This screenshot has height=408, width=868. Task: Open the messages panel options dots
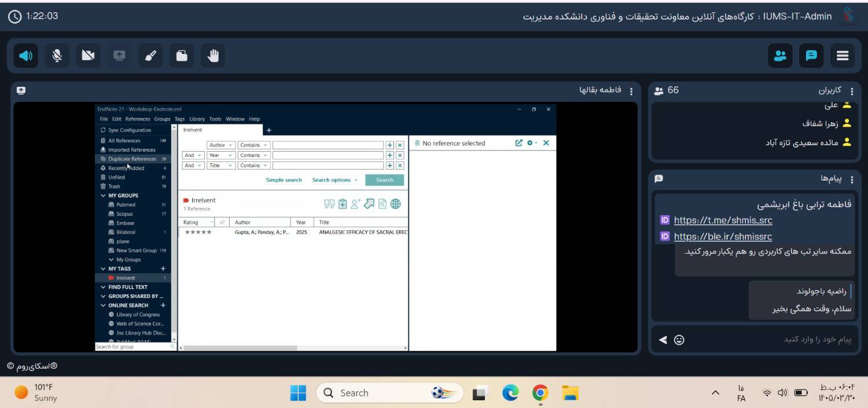click(x=852, y=179)
